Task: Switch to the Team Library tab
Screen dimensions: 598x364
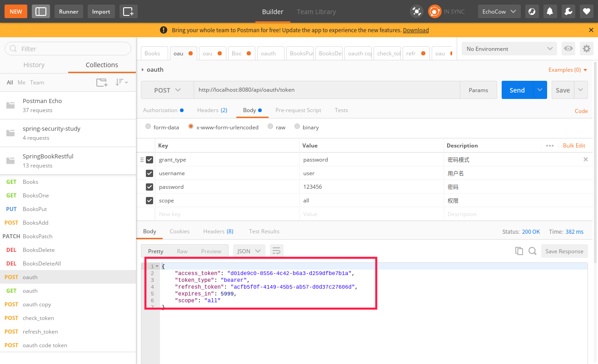Action: (x=316, y=12)
